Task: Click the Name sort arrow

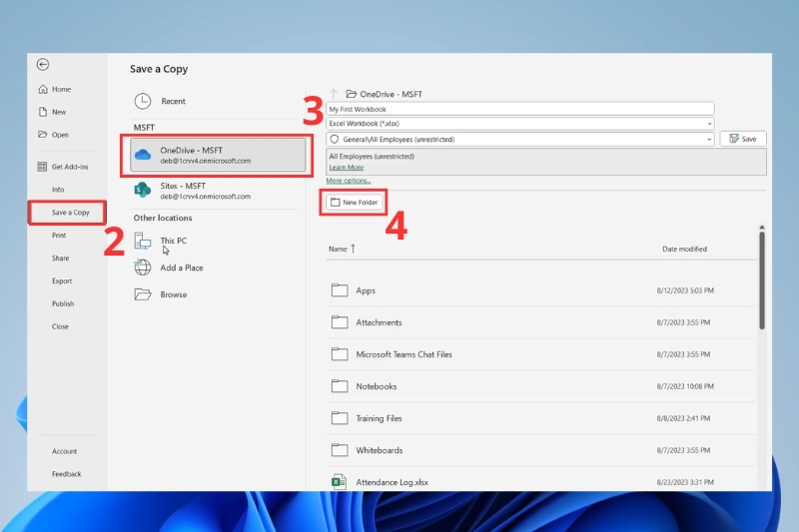Action: point(353,249)
